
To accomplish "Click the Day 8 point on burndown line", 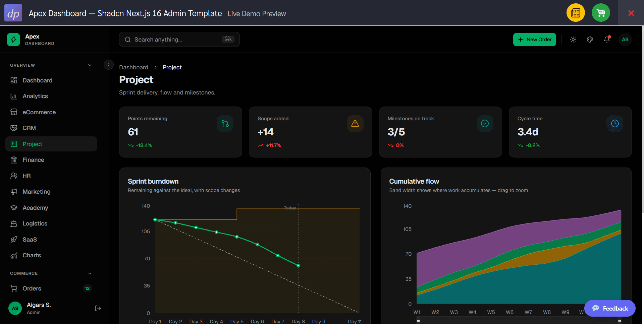I will [298, 266].
